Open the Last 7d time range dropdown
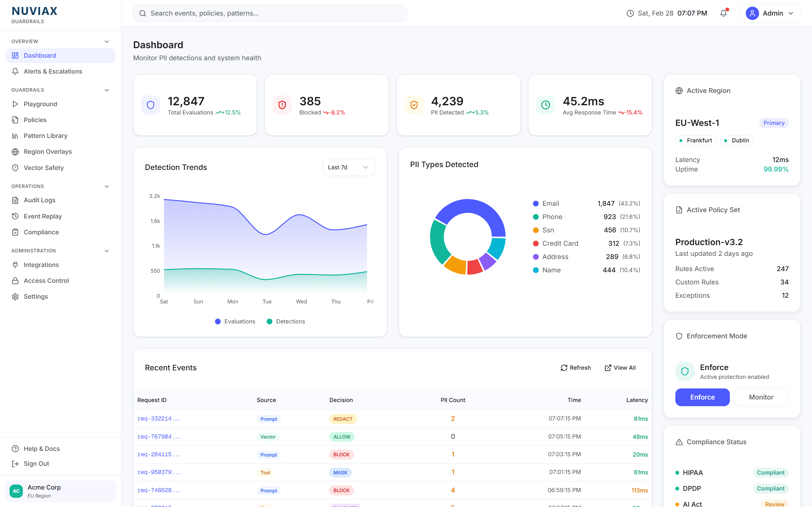The image size is (812, 507). click(348, 167)
